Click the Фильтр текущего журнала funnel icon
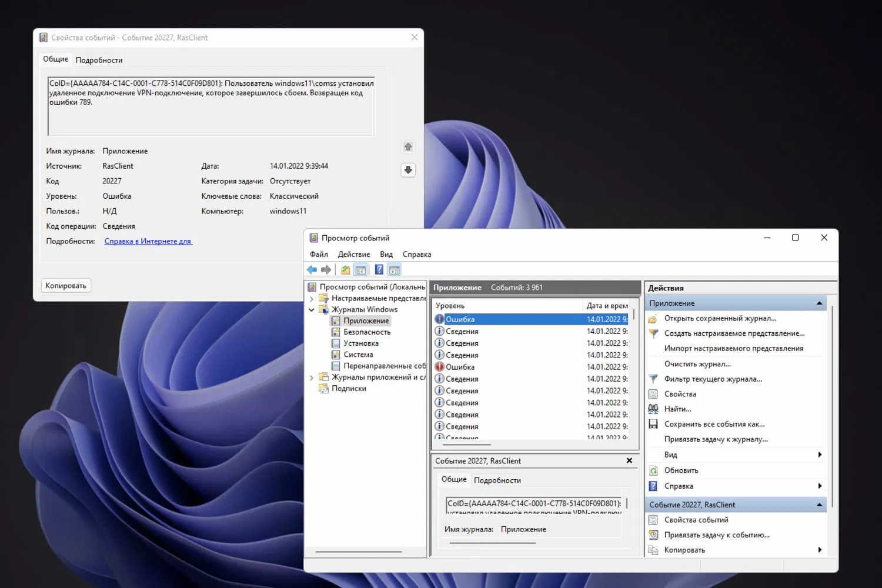The width and height of the screenshot is (882, 588). pos(653,379)
